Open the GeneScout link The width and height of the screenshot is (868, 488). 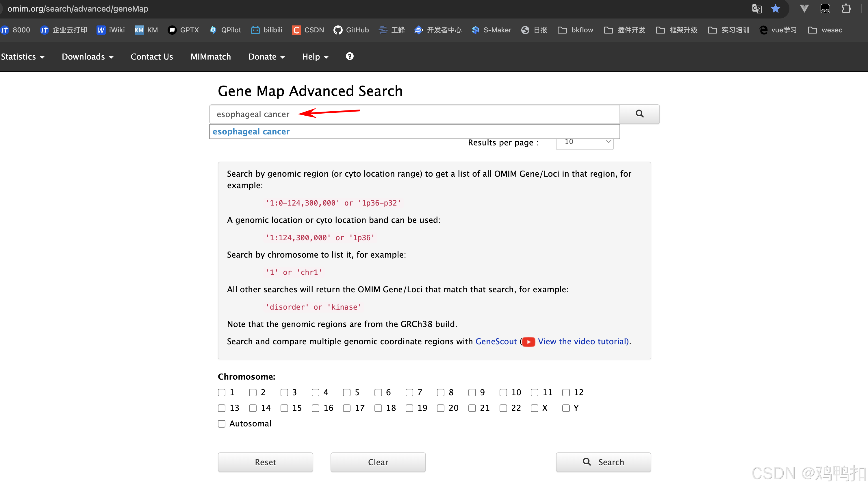pyautogui.click(x=496, y=342)
